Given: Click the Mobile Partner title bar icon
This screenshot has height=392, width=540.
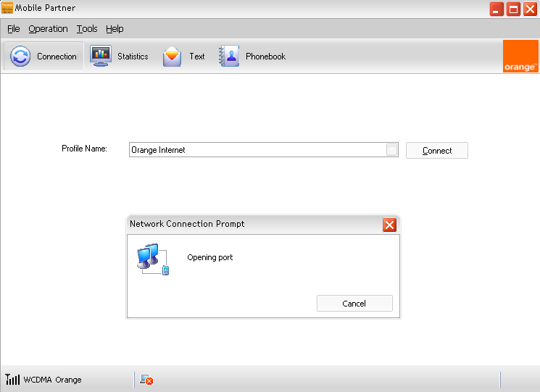Looking at the screenshot, I should click(x=7, y=7).
